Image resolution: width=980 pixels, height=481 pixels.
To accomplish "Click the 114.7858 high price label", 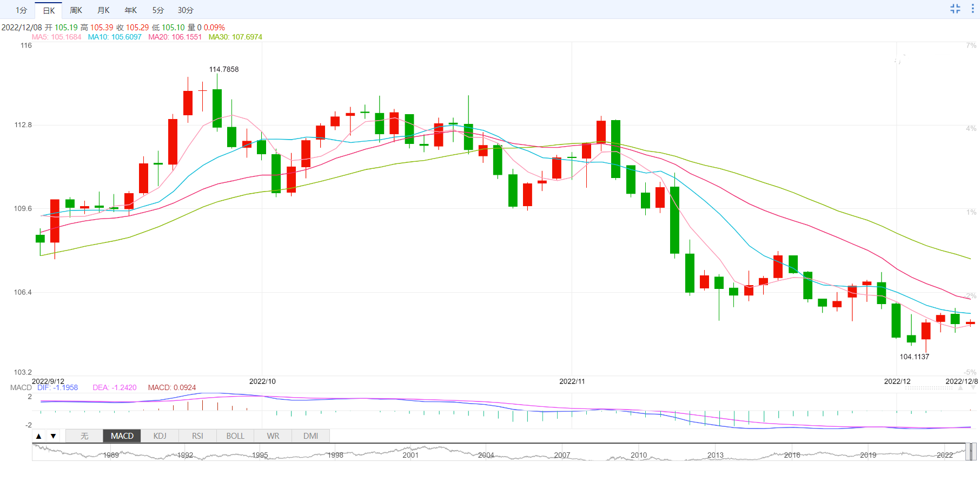I will click(224, 69).
